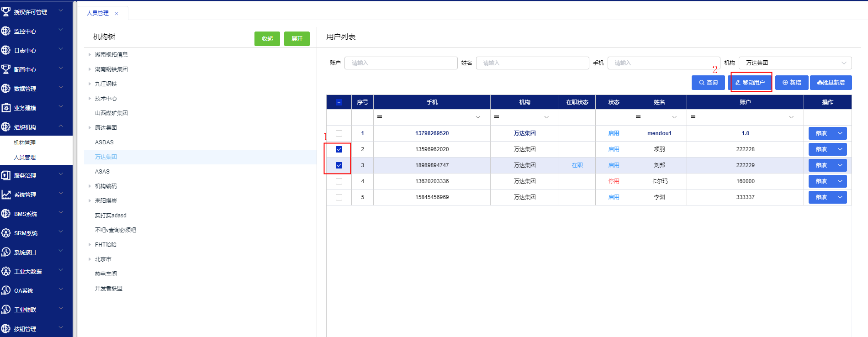Click the 业务建模 sidebar icon

tap(6, 108)
